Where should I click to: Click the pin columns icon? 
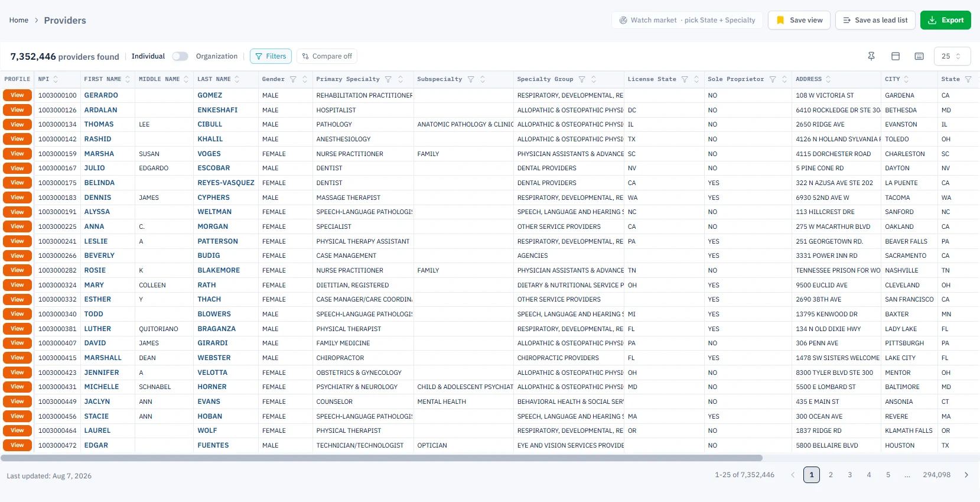871,56
